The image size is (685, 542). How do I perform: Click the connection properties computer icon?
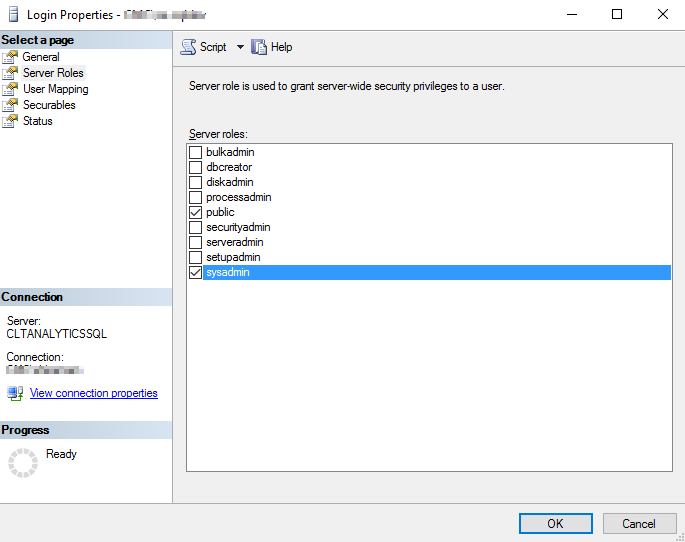pyautogui.click(x=15, y=394)
